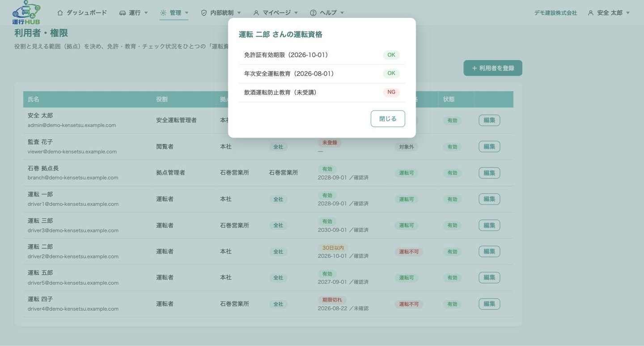Click 運転不可 badge in 運転 二郎 row

[x=409, y=252]
